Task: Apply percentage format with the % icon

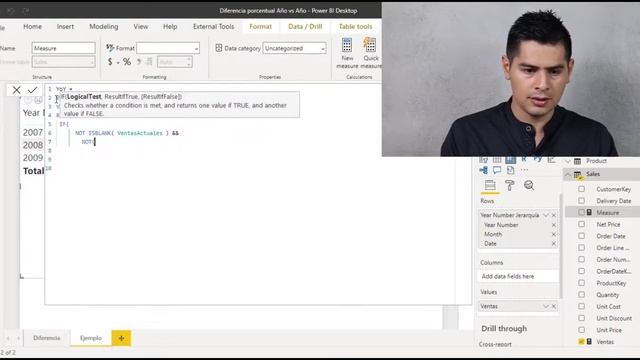Action: (127, 62)
